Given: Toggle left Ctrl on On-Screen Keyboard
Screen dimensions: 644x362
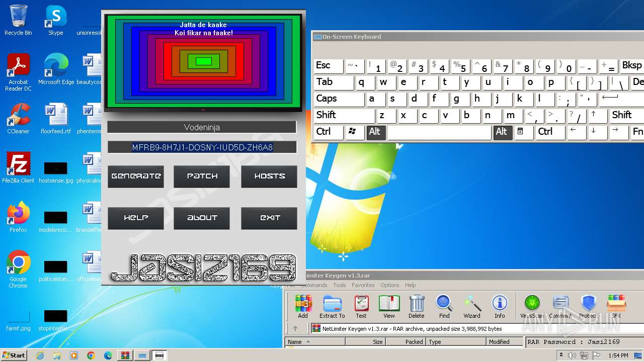Looking at the screenshot, I should point(329,132).
